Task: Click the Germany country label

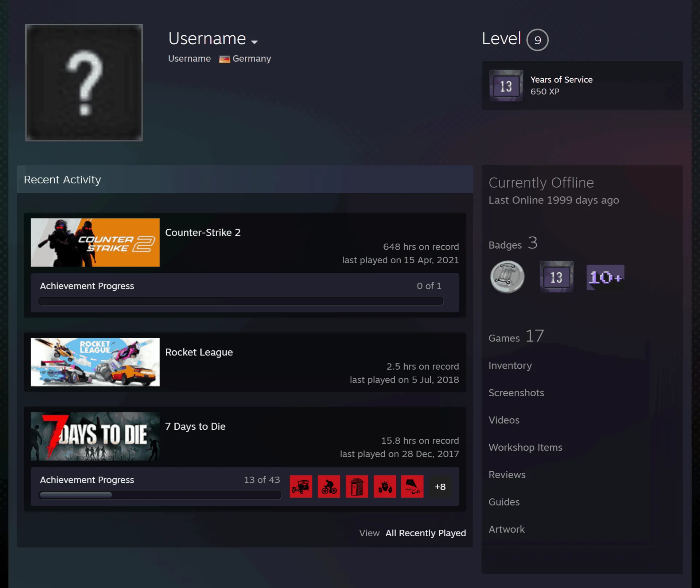Action: click(x=252, y=59)
